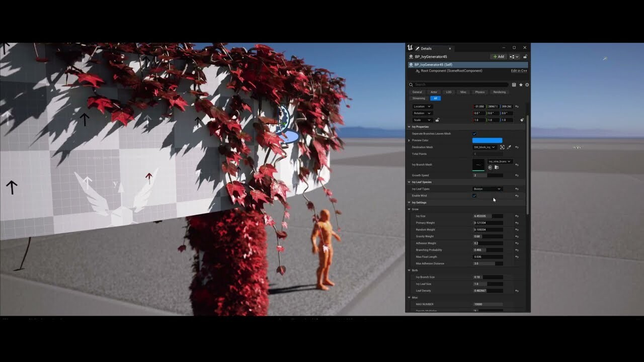Click the Edit in C++ link
644x362 pixels.
pyautogui.click(x=519, y=71)
